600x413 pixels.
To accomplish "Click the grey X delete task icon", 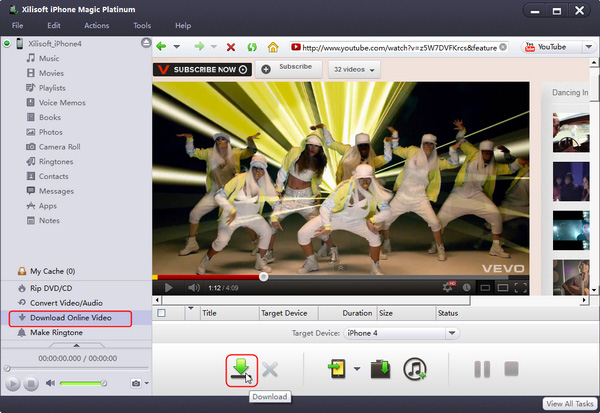I will click(x=270, y=370).
